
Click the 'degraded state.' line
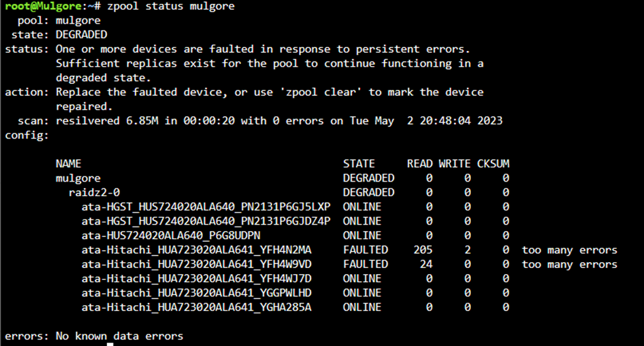pos(103,78)
